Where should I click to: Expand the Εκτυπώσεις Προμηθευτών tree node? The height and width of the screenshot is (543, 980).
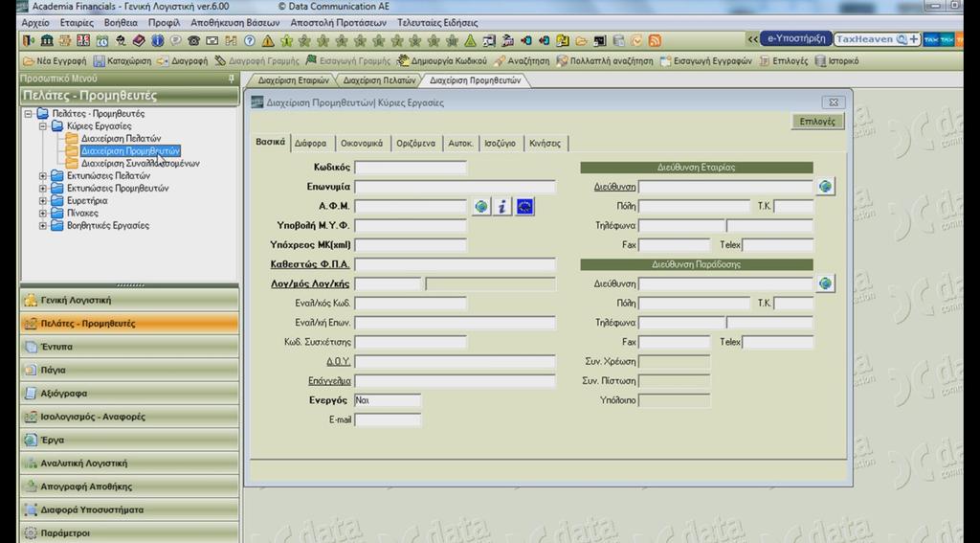pos(42,189)
